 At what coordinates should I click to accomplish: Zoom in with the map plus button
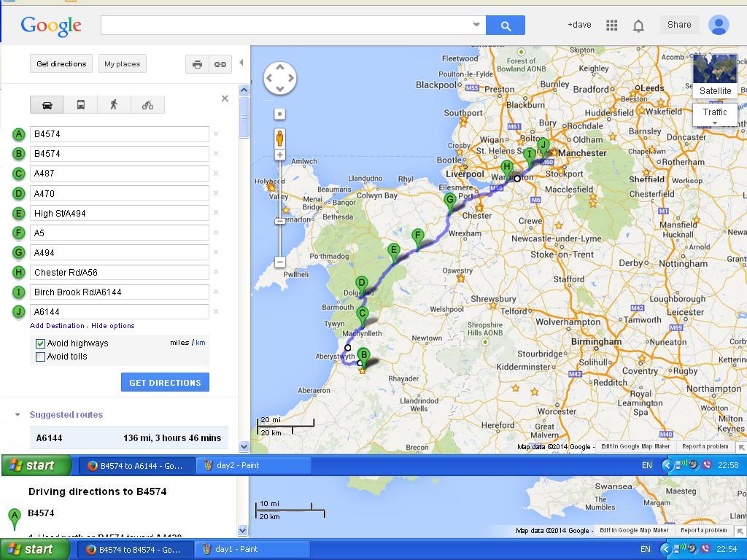click(x=279, y=155)
